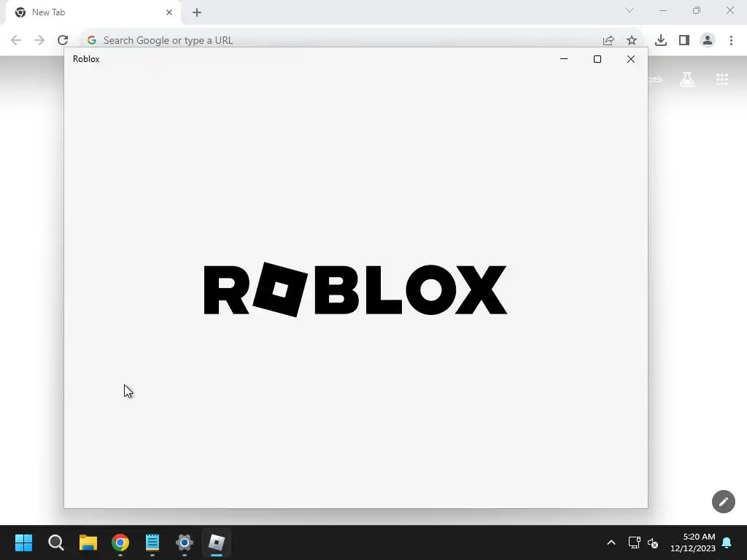Viewport: 747px width, 560px height.
Task: Open Chrome's three-dot menu
Action: 731,41
